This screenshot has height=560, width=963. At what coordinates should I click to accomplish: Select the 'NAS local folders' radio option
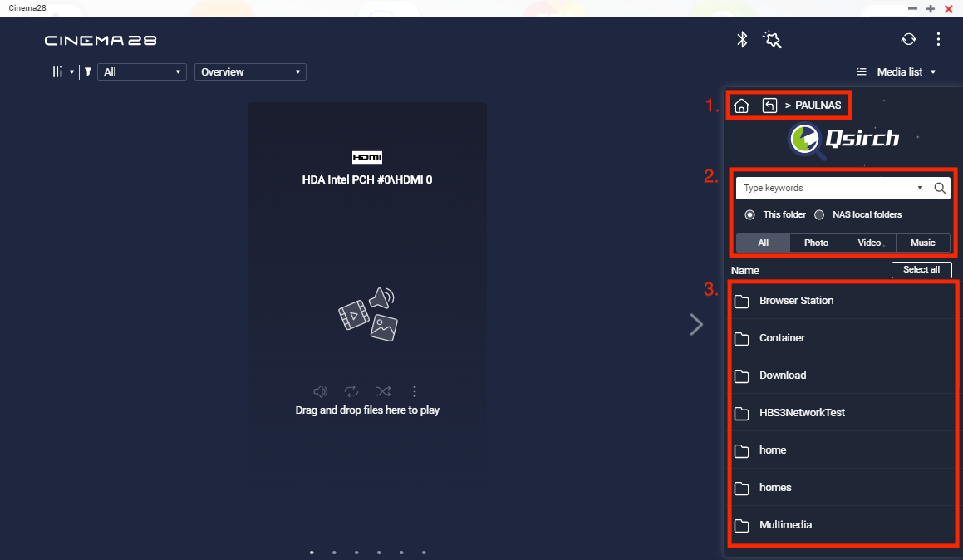click(x=819, y=214)
